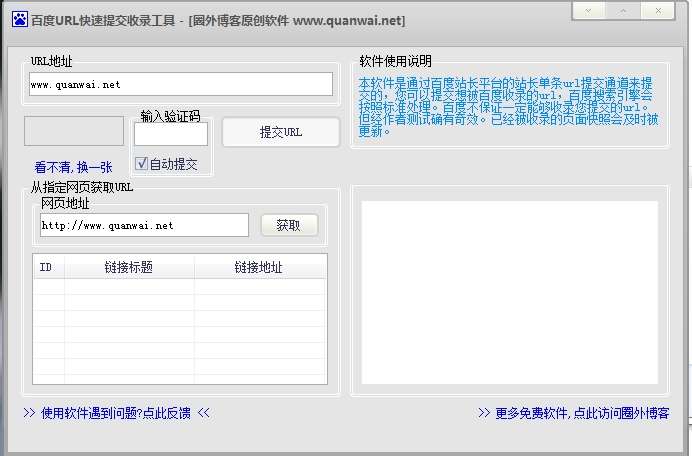The image size is (692, 456).
Task: Sort by the 链接标题 column header
Action: tap(129, 267)
